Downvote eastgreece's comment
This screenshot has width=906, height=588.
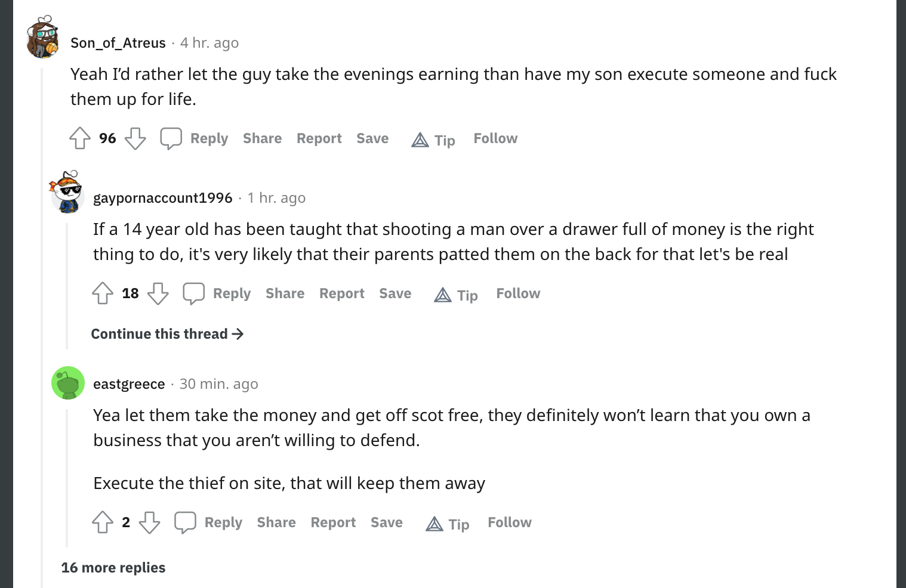[x=149, y=522]
